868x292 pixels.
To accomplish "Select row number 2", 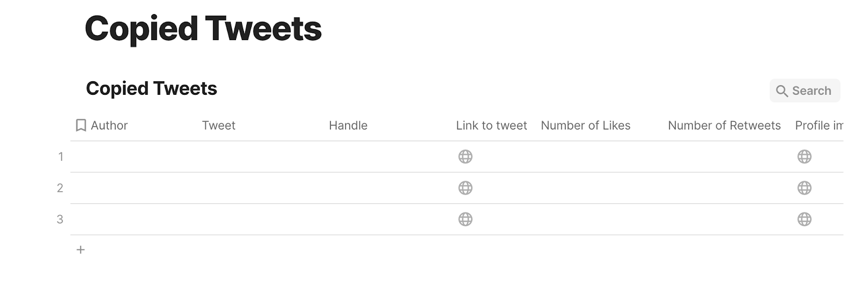I will pyautogui.click(x=60, y=188).
